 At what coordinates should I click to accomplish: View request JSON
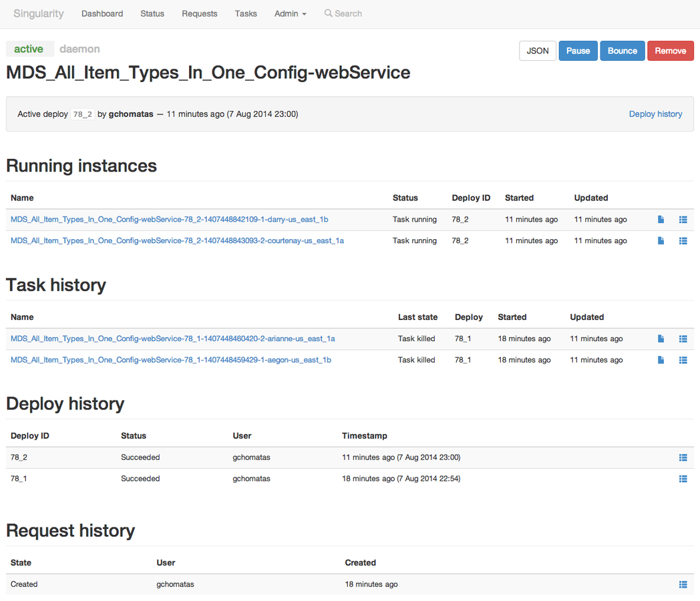(538, 51)
